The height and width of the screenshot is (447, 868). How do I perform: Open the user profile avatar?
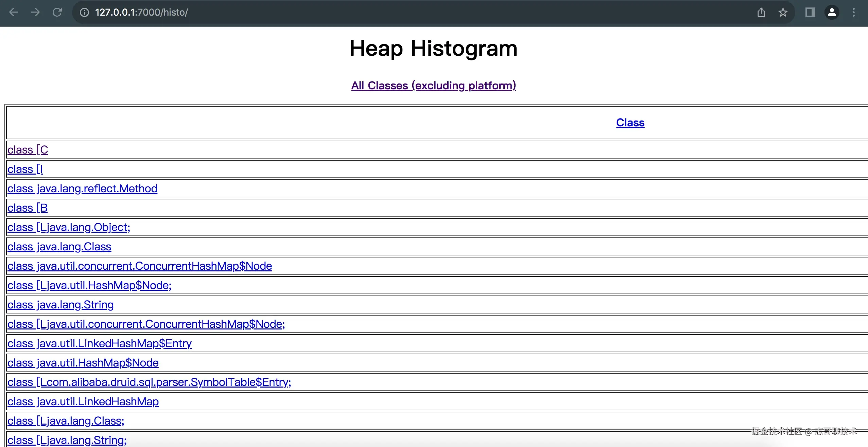[832, 13]
